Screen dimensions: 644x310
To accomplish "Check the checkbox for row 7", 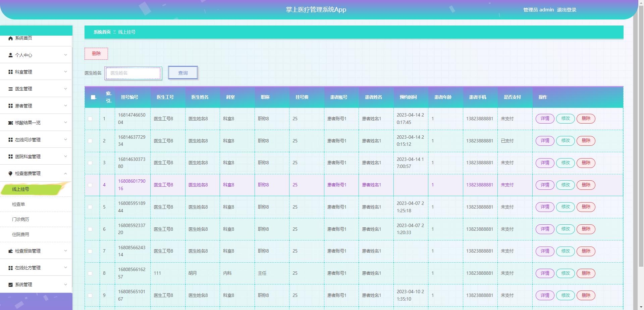I will pos(90,251).
